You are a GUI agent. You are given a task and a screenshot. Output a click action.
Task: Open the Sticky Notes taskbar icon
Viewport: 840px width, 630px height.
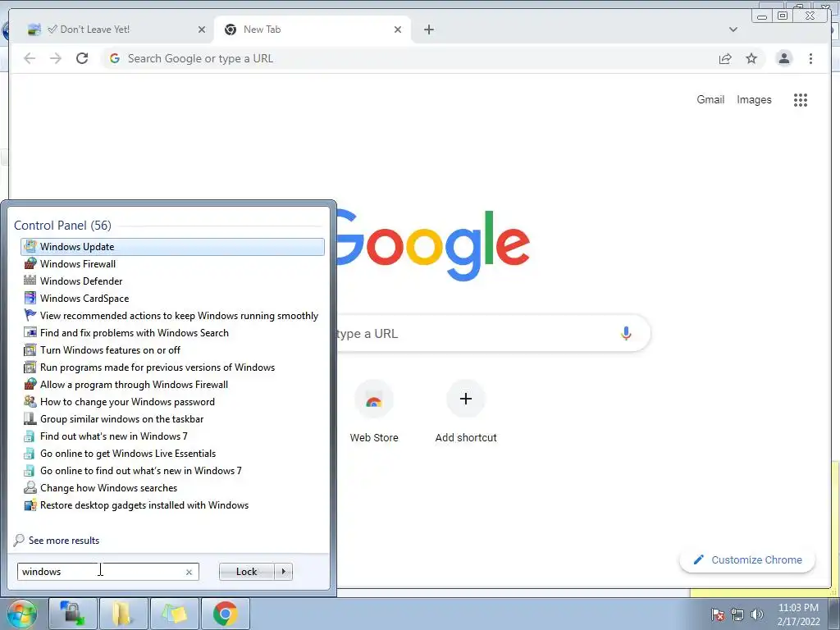[x=174, y=614]
